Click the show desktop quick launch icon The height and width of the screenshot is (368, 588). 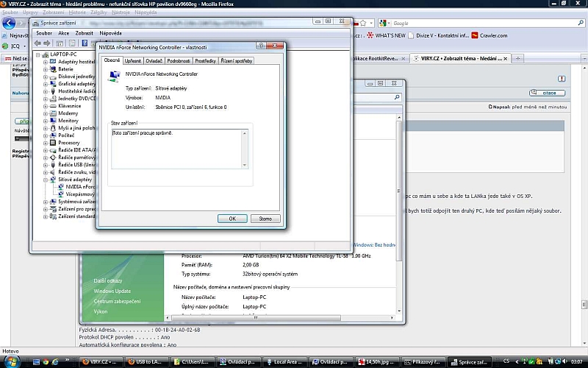(x=36, y=362)
